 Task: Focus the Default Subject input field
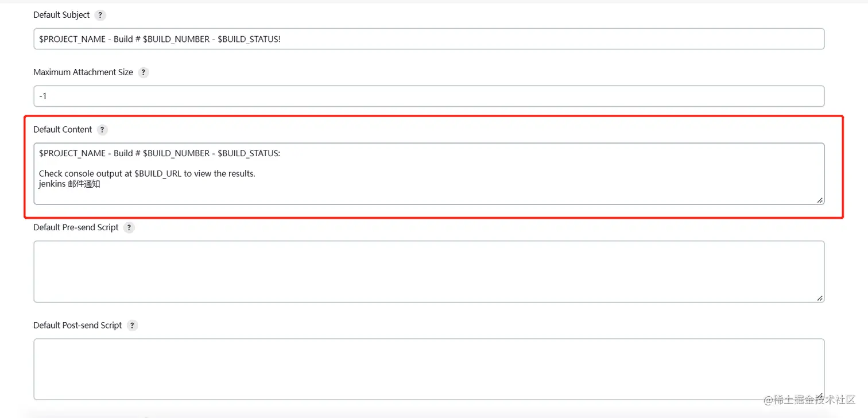pos(428,39)
